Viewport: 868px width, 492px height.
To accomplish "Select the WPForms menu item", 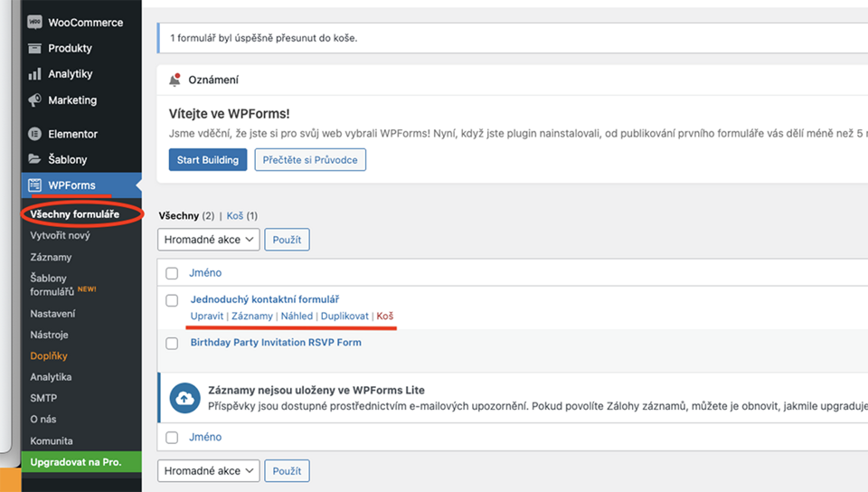I will point(81,184).
